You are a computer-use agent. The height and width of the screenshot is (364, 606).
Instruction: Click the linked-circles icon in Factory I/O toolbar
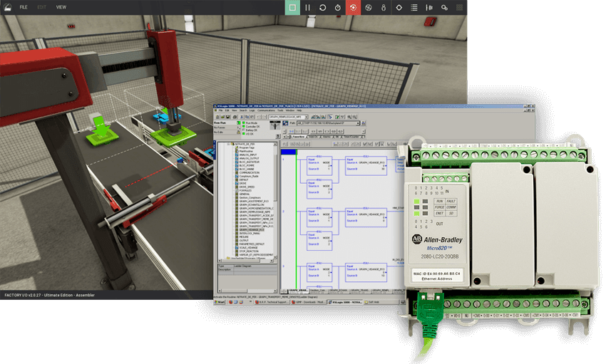[444, 7]
